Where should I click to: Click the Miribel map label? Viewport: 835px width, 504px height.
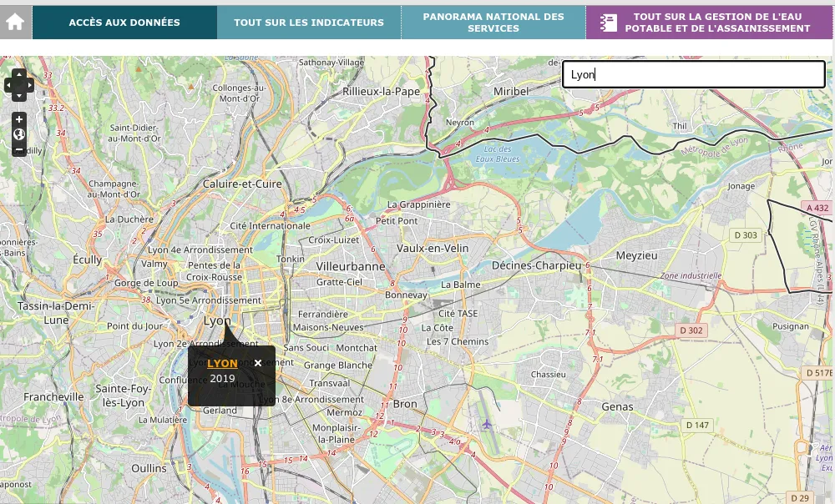[511, 91]
